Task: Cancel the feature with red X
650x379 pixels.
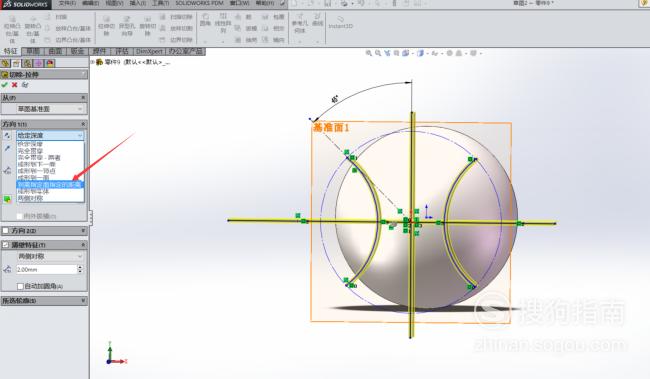Action: tap(15, 85)
